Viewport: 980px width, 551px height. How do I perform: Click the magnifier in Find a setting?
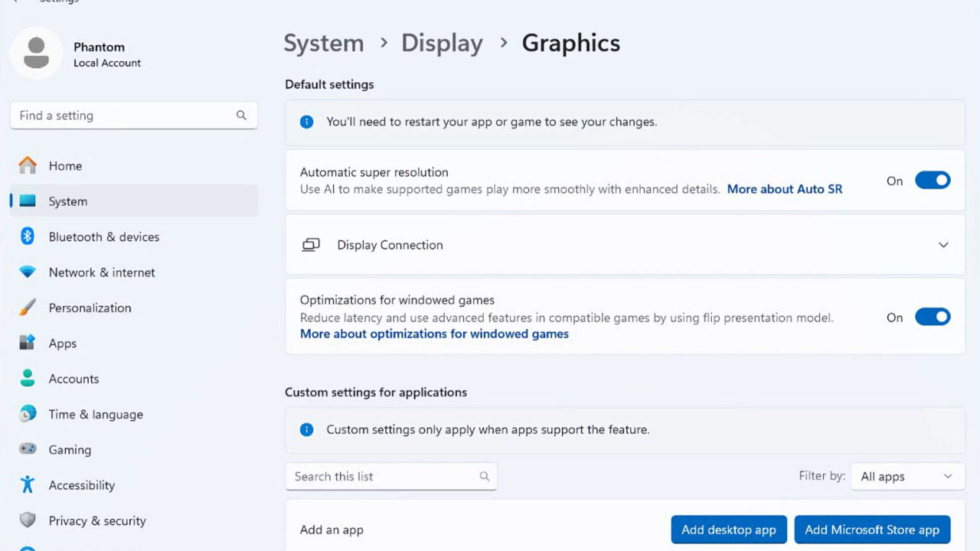click(x=241, y=116)
